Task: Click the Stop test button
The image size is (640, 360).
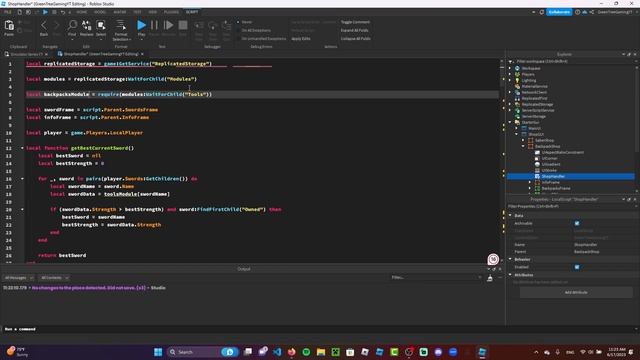Action: click(183, 28)
